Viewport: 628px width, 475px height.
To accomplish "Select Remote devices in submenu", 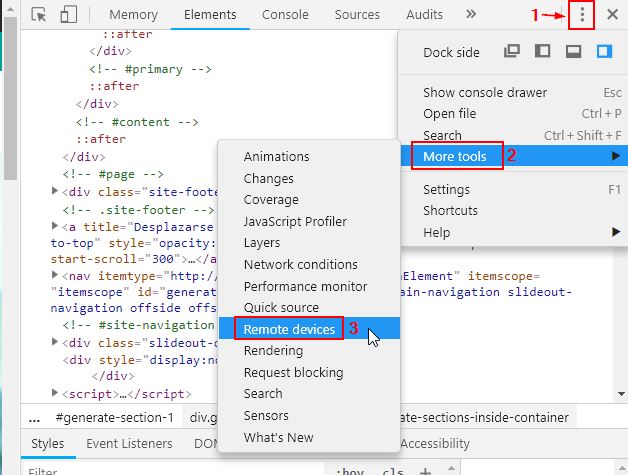I will click(309, 329).
